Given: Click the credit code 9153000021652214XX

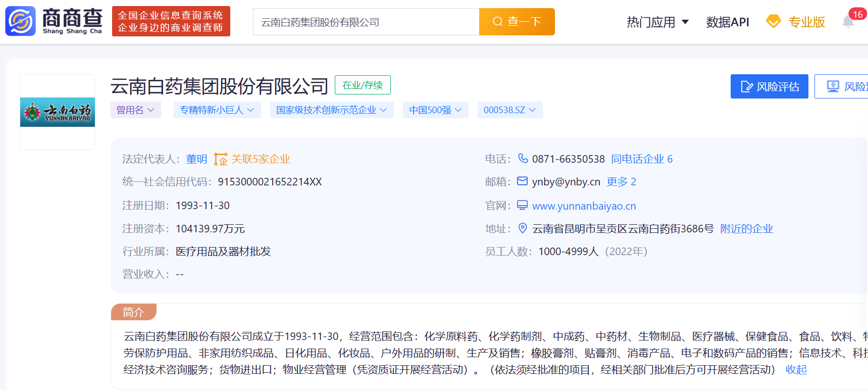Looking at the screenshot, I should (270, 182).
